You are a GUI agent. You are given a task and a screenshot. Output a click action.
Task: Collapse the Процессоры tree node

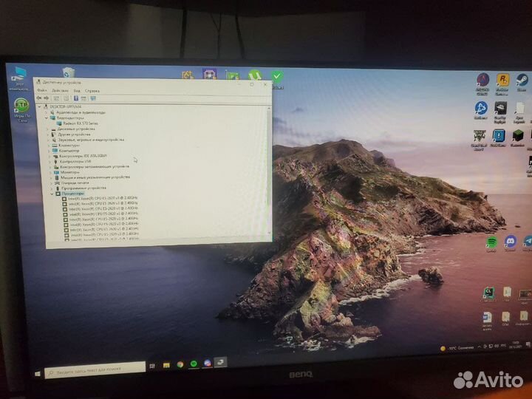pos(52,194)
